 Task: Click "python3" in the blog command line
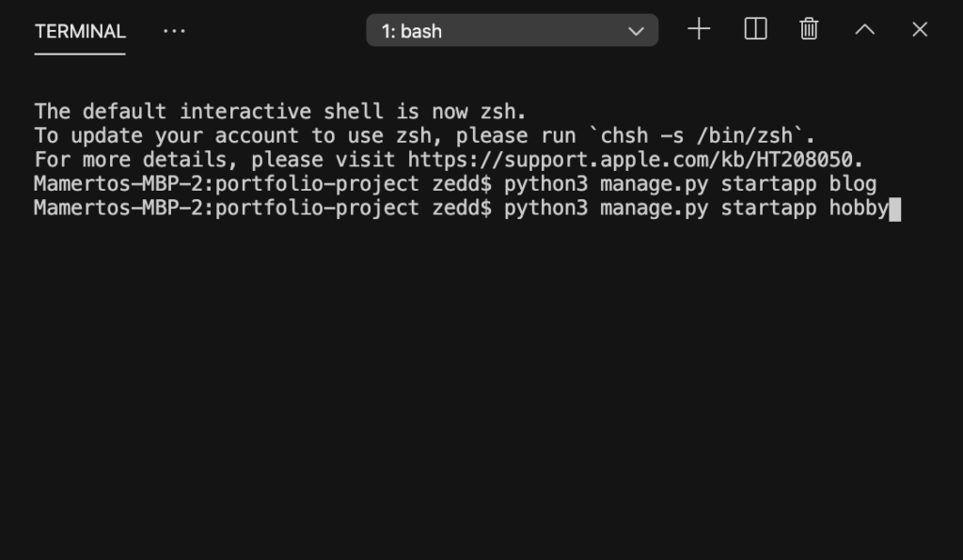click(546, 184)
